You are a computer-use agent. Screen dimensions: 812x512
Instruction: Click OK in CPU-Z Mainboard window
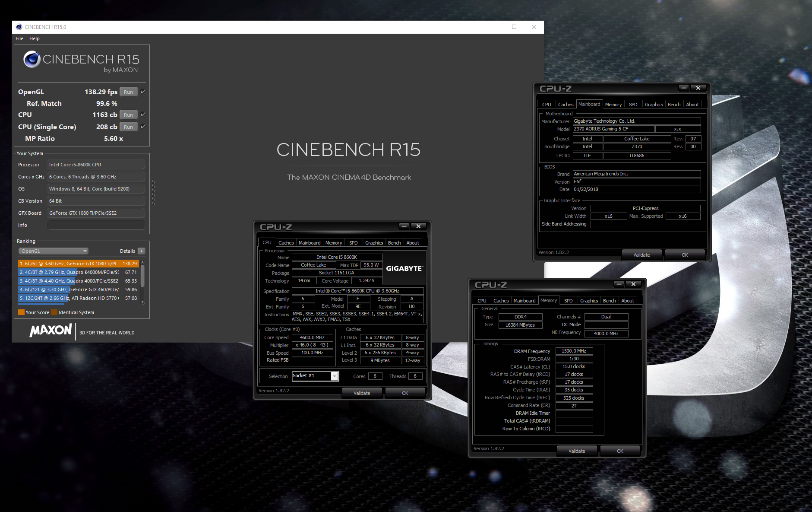pos(685,255)
